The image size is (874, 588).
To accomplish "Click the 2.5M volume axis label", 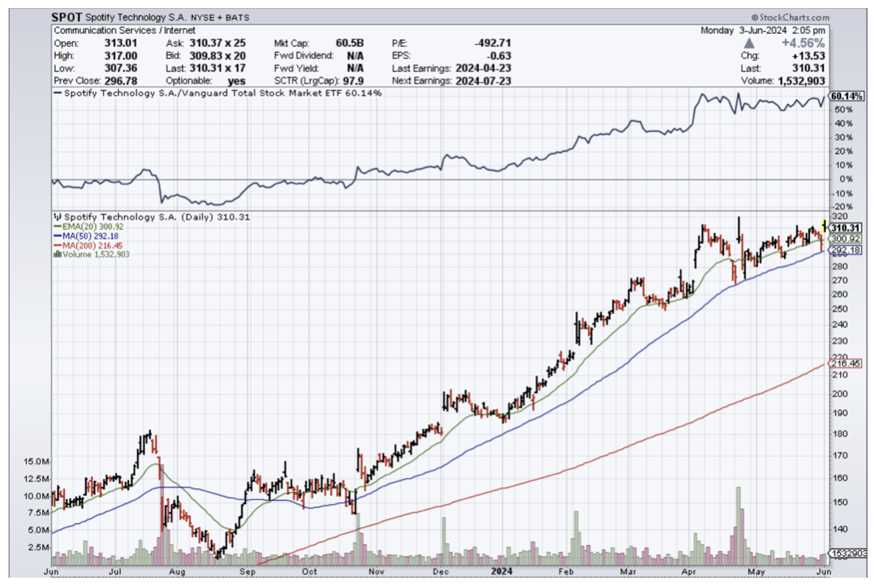I will click(38, 547).
